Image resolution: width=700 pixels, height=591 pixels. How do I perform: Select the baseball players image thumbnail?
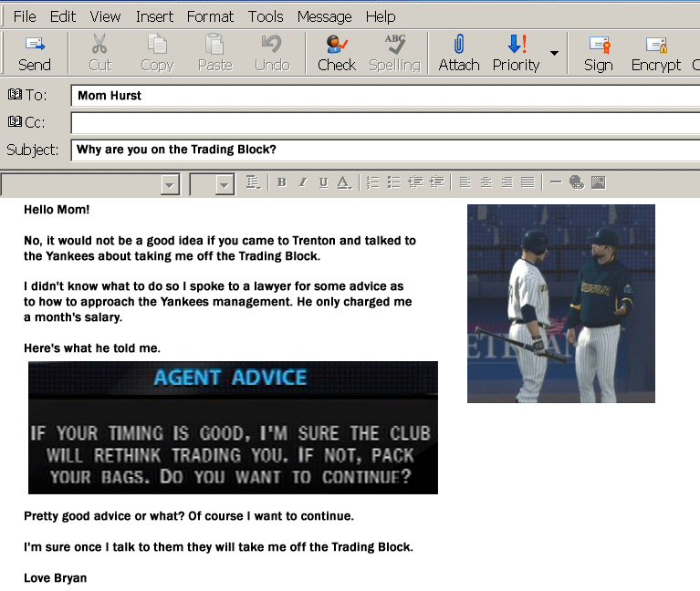[560, 304]
